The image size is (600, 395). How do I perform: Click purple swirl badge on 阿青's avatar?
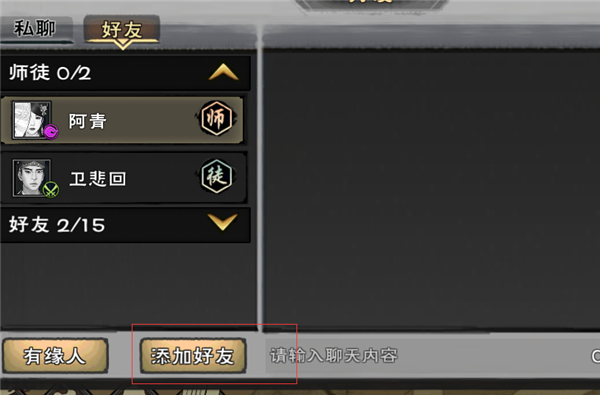(51, 132)
